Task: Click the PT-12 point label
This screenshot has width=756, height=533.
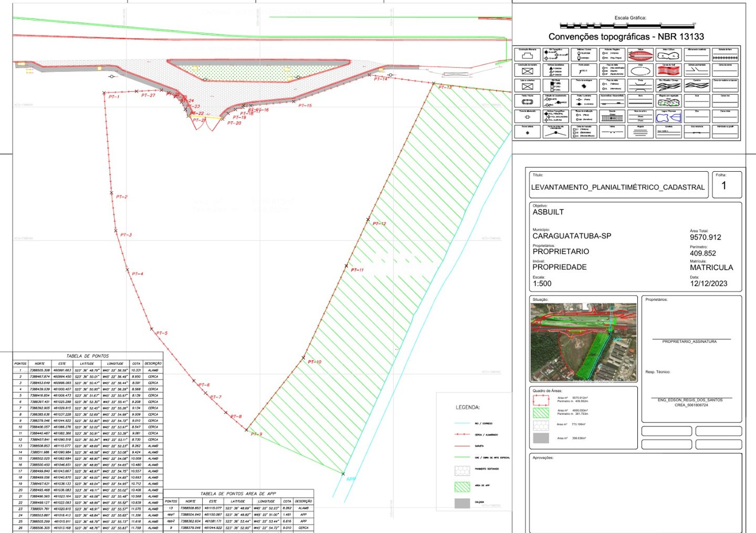Action: 379,224
